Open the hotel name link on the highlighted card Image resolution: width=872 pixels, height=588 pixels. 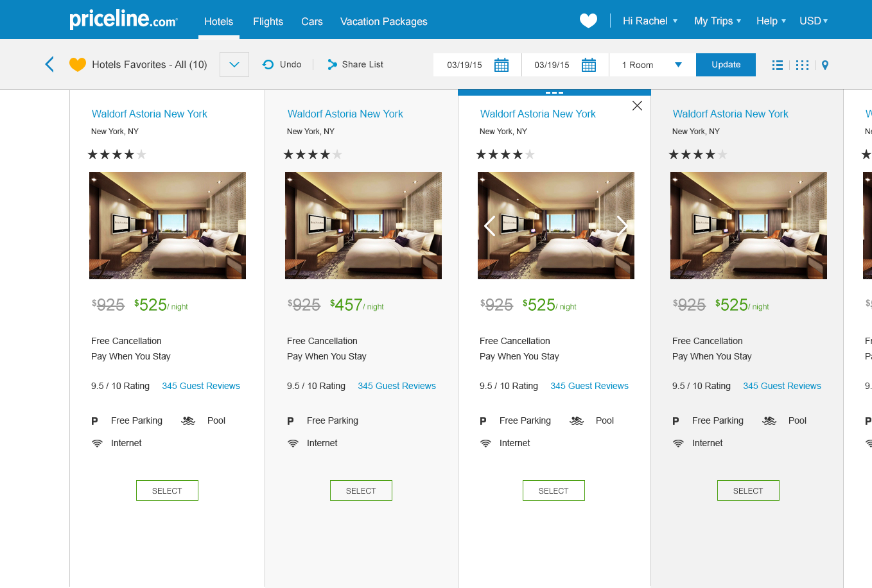(x=538, y=114)
